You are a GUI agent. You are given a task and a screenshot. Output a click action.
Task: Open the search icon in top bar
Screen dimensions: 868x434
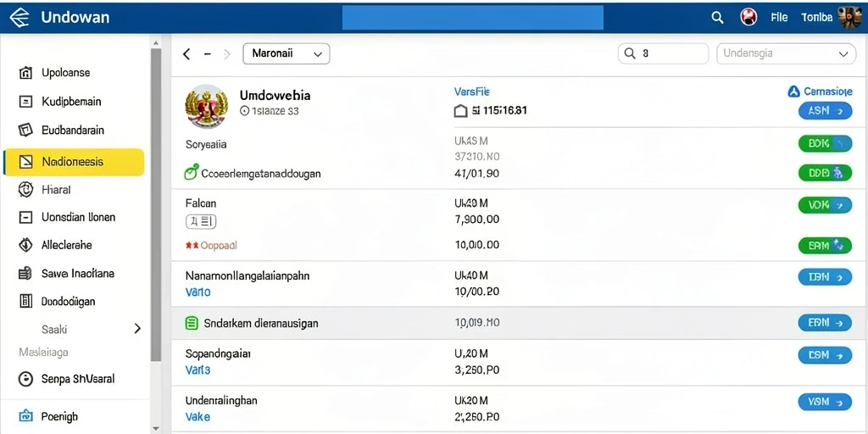pos(717,18)
